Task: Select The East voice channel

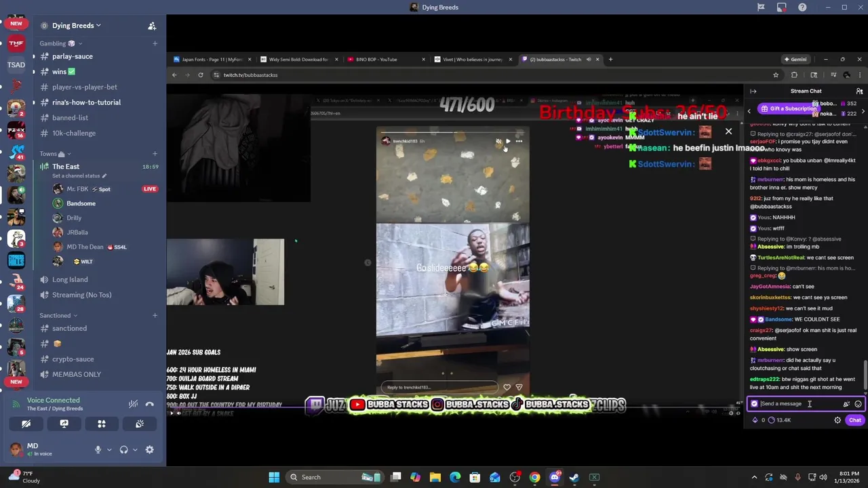Action: coord(66,166)
